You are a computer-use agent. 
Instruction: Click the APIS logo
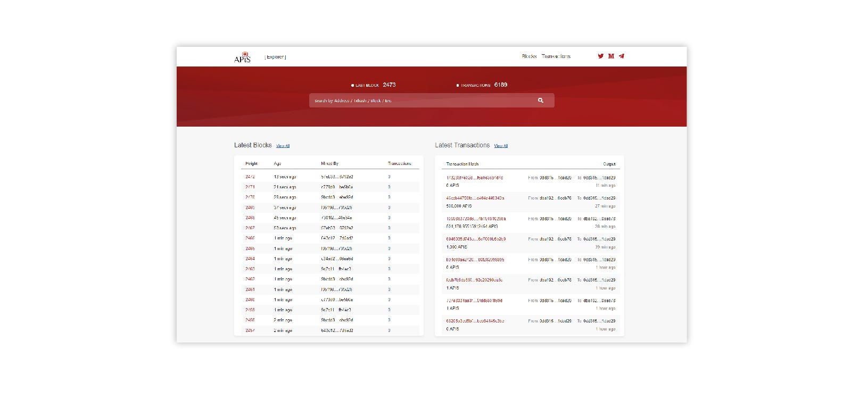pyautogui.click(x=242, y=57)
